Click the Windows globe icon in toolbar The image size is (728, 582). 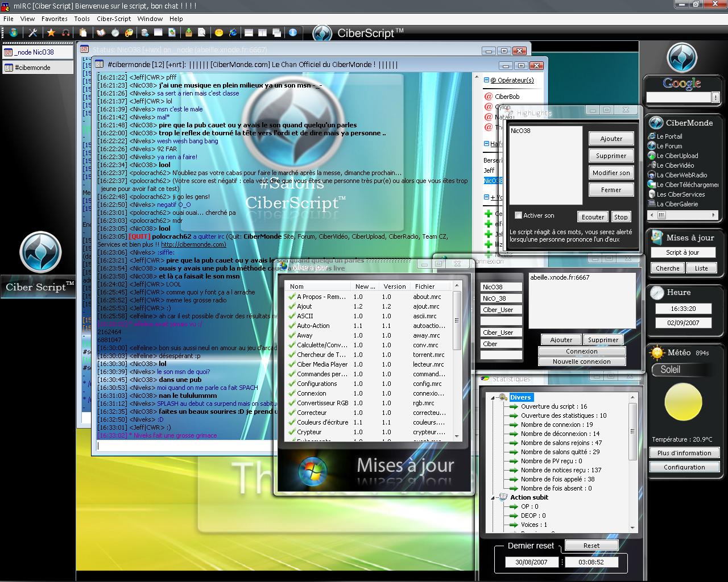point(13,33)
